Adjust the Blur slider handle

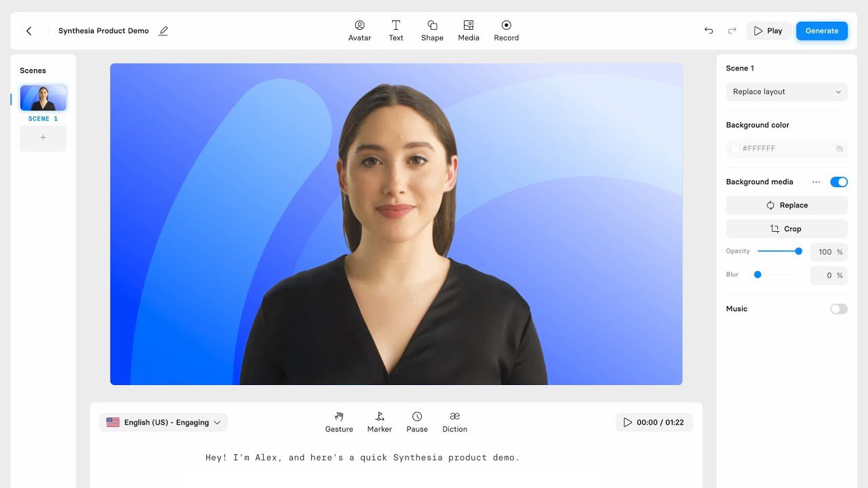(x=757, y=274)
